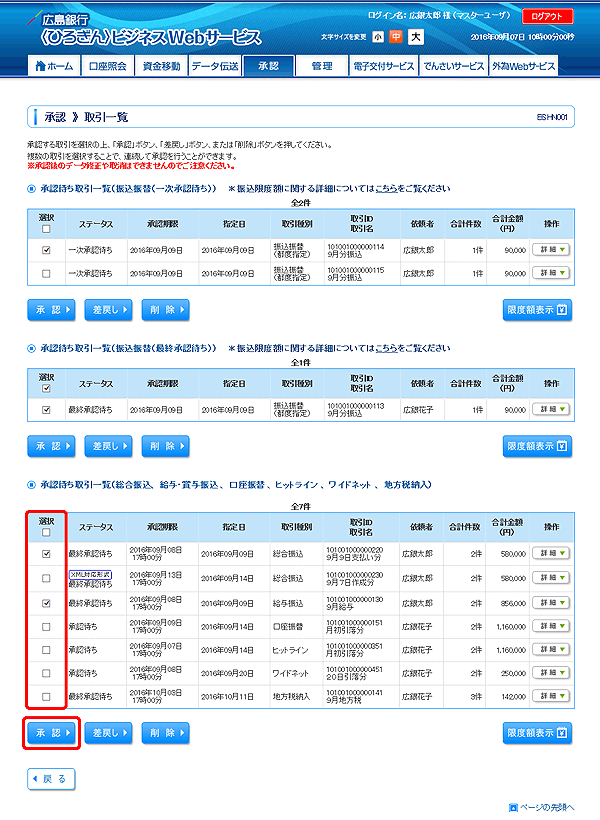Viewport: 600px width, 820px height.
Task: Check transaction 101001000000230 checkbox
Action: 46,578
